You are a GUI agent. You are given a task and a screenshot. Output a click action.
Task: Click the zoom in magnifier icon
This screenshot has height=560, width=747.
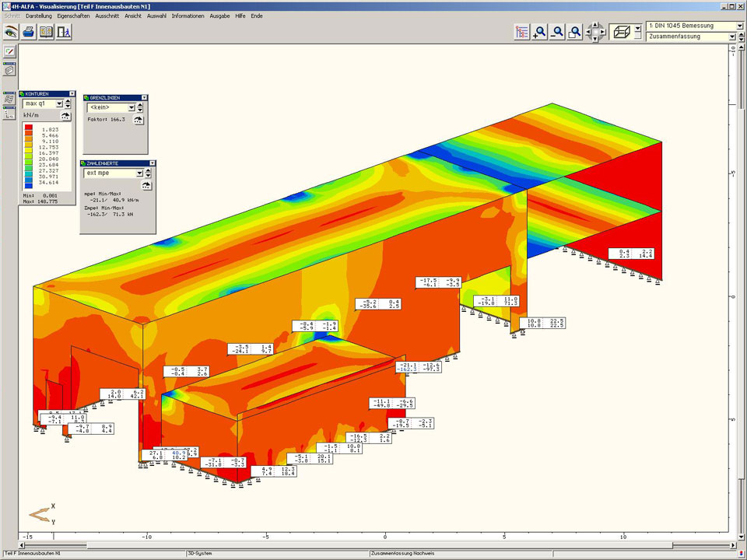point(539,32)
